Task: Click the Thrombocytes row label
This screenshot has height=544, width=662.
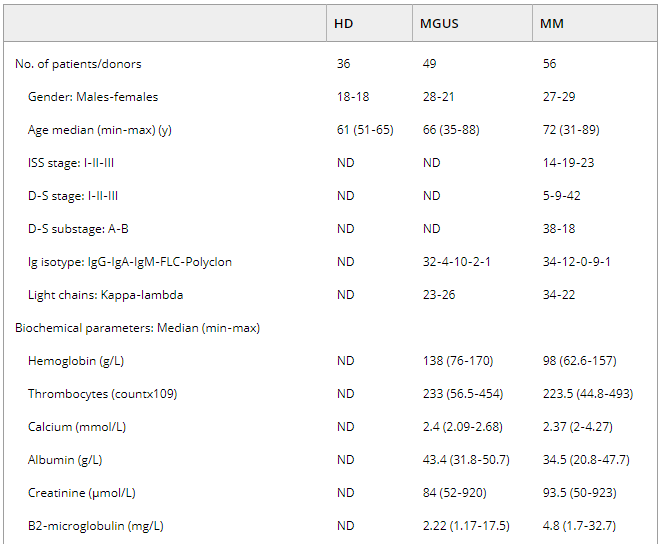Action: pyautogui.click(x=103, y=394)
